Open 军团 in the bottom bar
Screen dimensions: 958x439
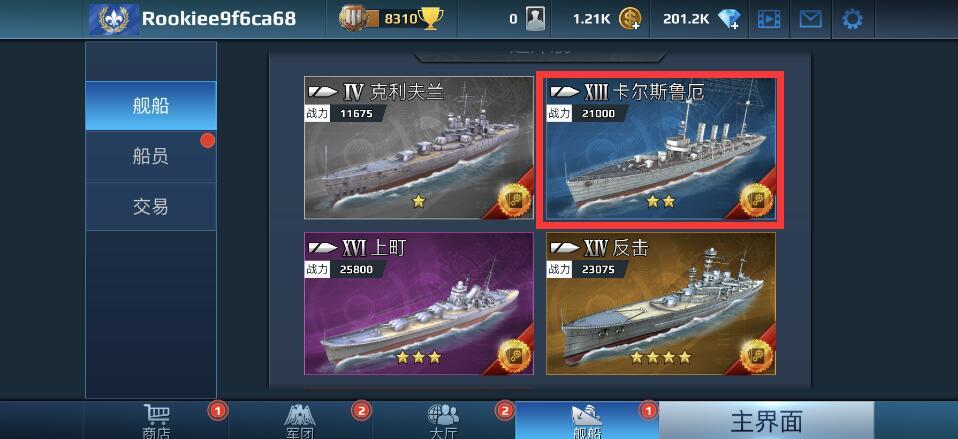299,421
